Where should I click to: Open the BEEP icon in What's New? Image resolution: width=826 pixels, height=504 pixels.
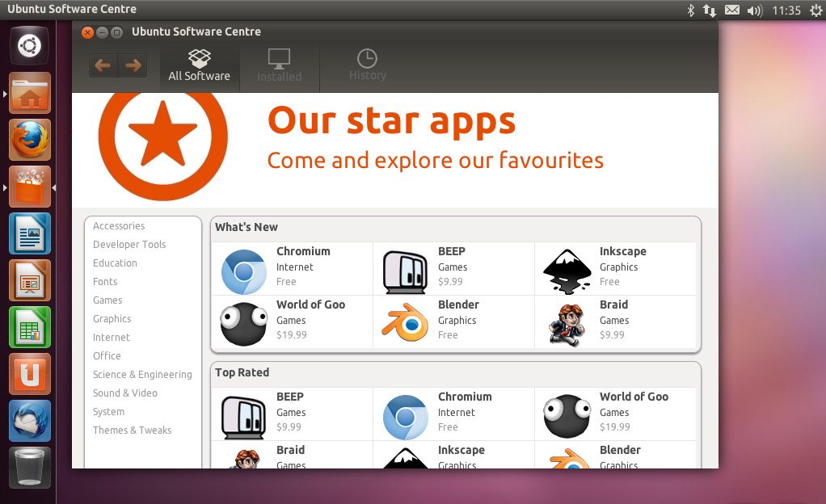[x=405, y=271]
